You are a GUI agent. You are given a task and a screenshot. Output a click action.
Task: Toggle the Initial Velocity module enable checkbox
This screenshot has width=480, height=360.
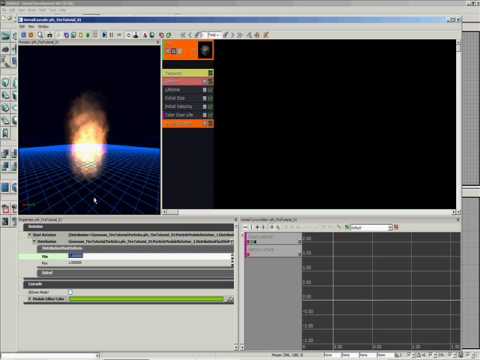click(205, 107)
